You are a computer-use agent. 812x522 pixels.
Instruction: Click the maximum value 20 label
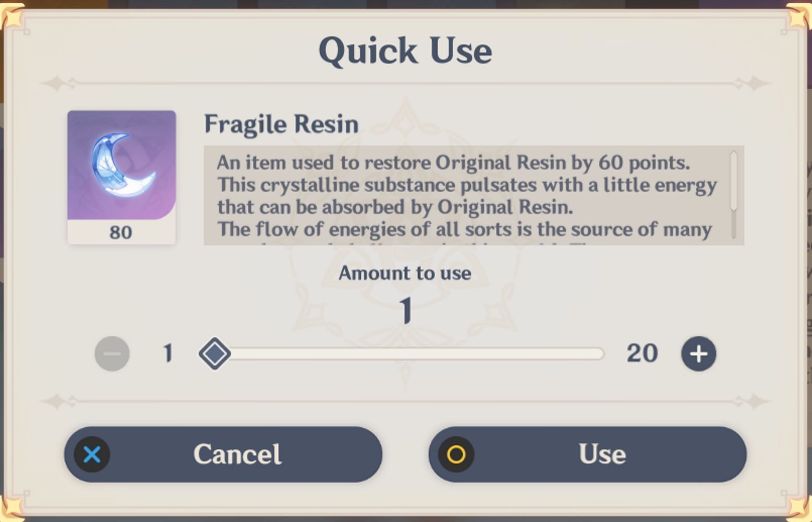pos(642,353)
